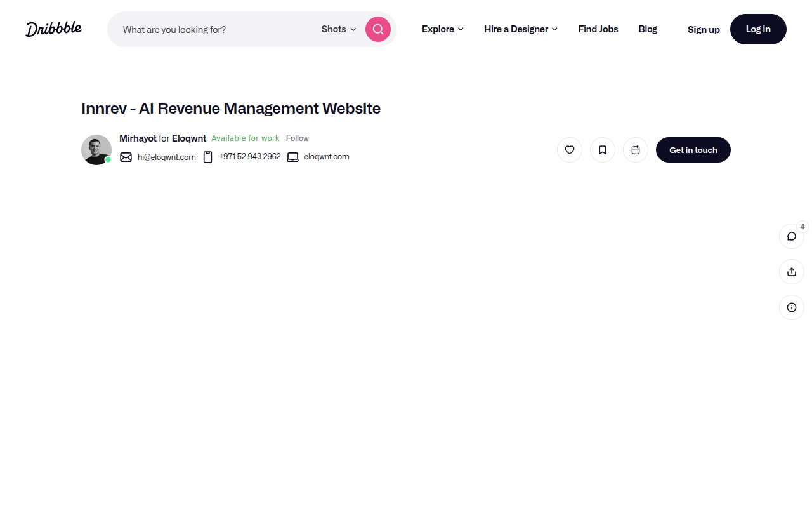Share the shot with the upload icon
The width and height of the screenshot is (812, 508).
click(791, 271)
